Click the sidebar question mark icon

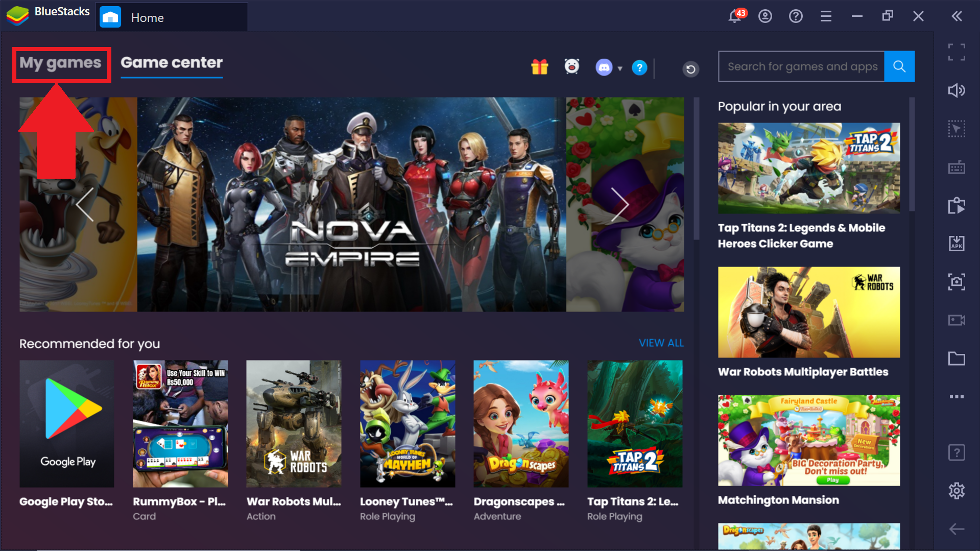click(957, 452)
